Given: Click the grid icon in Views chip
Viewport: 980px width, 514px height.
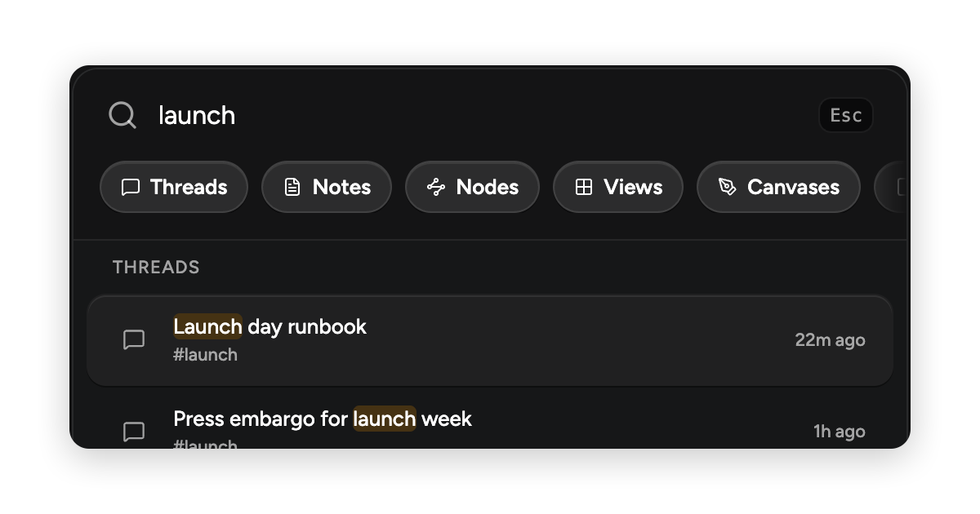Looking at the screenshot, I should pyautogui.click(x=584, y=188).
